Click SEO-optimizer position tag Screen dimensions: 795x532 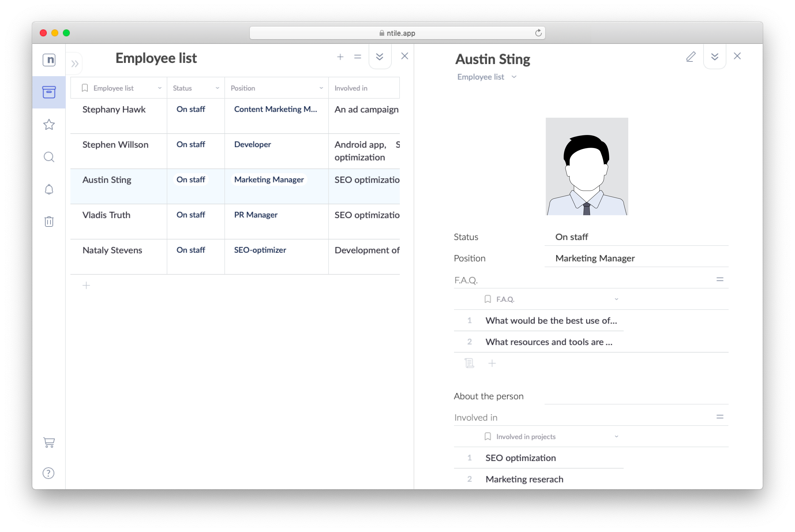point(260,250)
